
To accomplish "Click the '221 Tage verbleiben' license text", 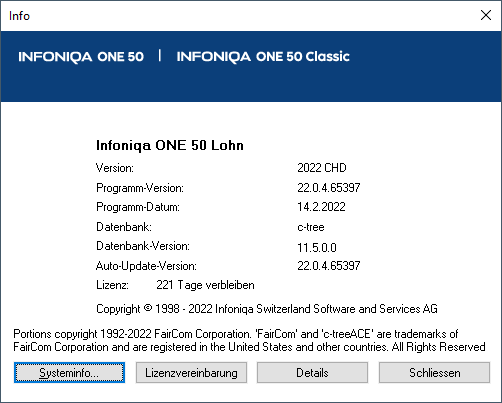I will coord(205,285).
